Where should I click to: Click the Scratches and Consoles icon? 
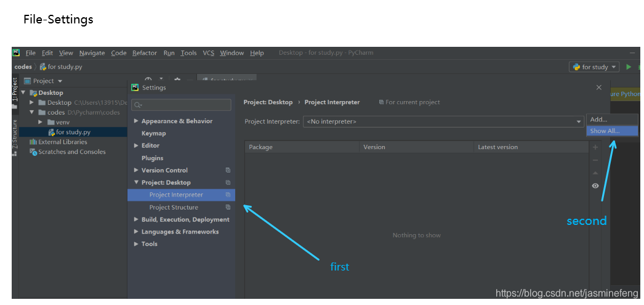[x=33, y=152]
